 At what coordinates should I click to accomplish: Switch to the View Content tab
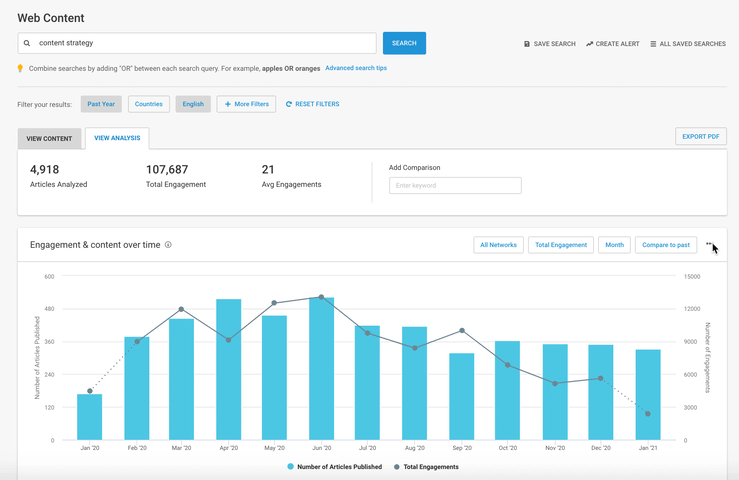(49, 138)
